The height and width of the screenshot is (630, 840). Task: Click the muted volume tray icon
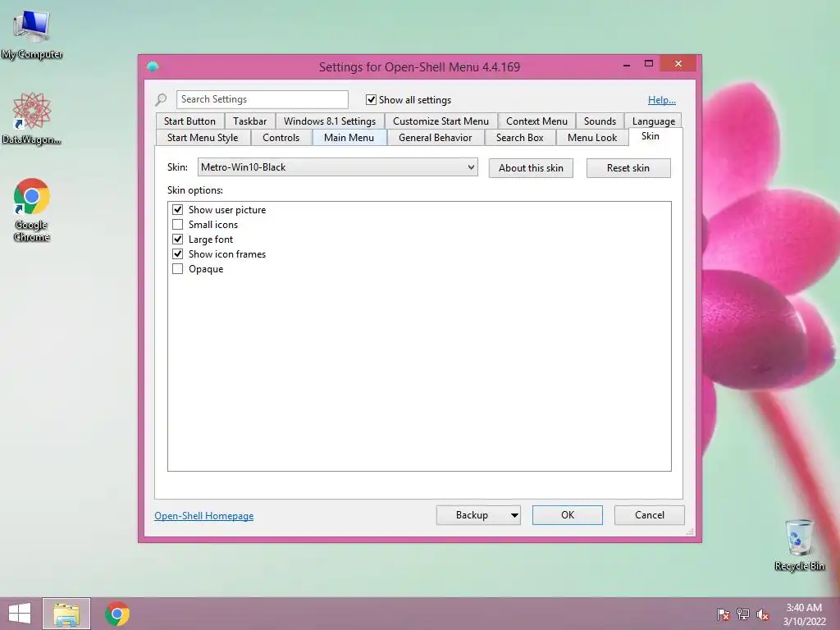763,614
